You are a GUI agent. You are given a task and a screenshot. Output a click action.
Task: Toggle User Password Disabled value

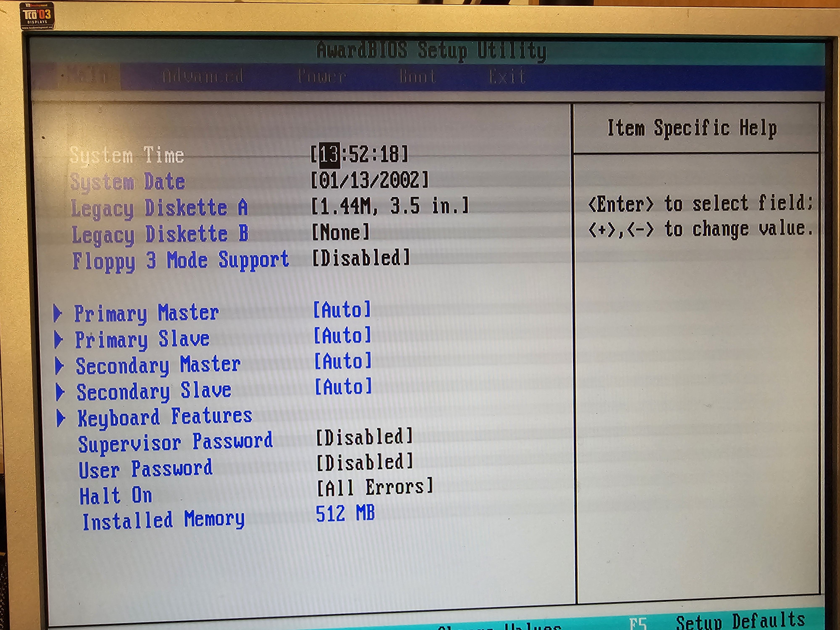pyautogui.click(x=365, y=462)
